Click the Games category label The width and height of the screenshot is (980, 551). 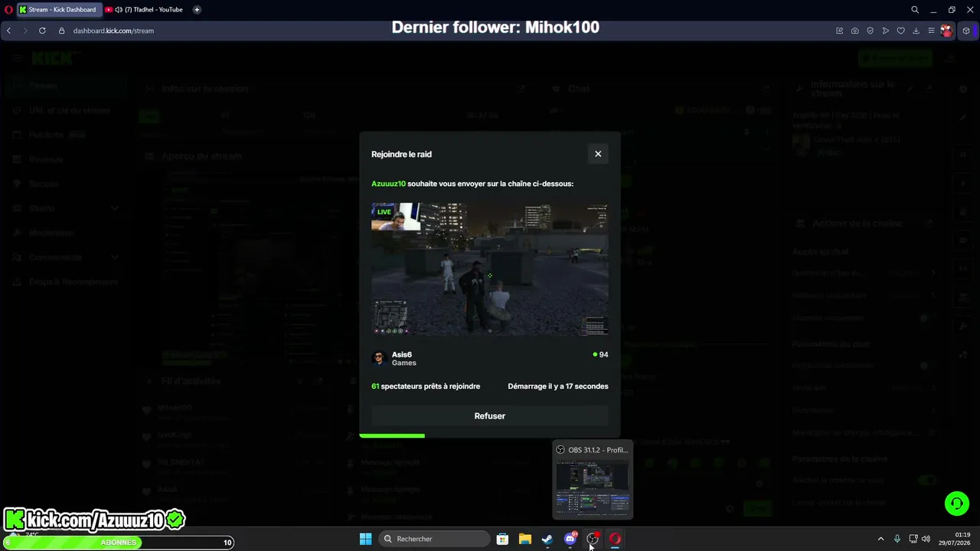(404, 363)
